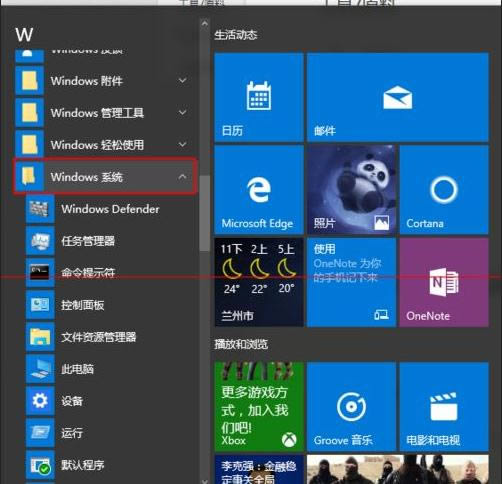Collapse the Windows 系统 chevron
Viewport: 502px width, 484px height.
tap(183, 177)
